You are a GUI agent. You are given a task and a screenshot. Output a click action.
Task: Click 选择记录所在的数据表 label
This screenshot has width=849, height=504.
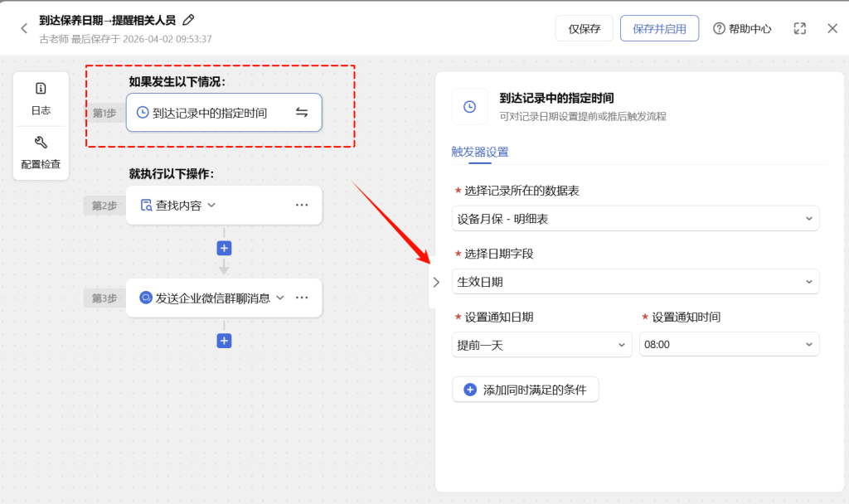coord(522,191)
